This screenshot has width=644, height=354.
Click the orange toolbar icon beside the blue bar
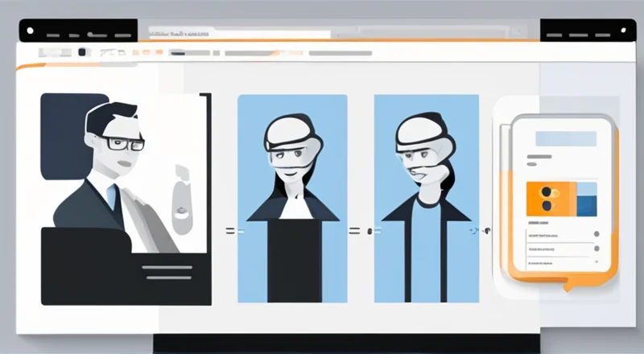click(x=159, y=52)
